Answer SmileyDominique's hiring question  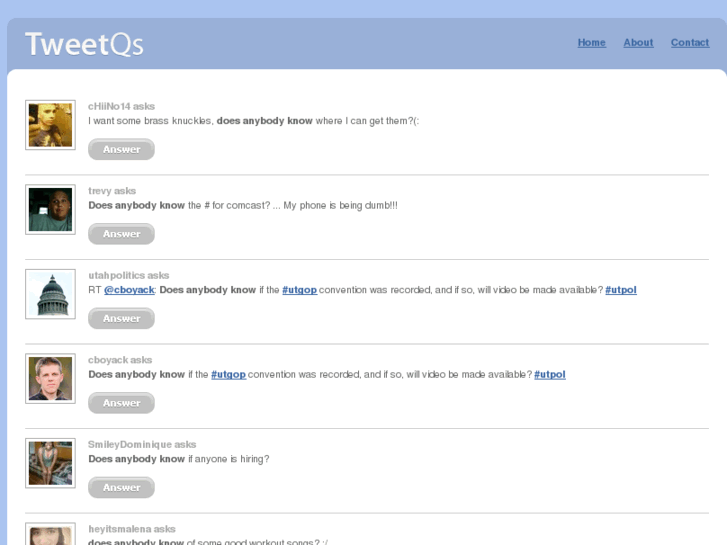pos(121,487)
